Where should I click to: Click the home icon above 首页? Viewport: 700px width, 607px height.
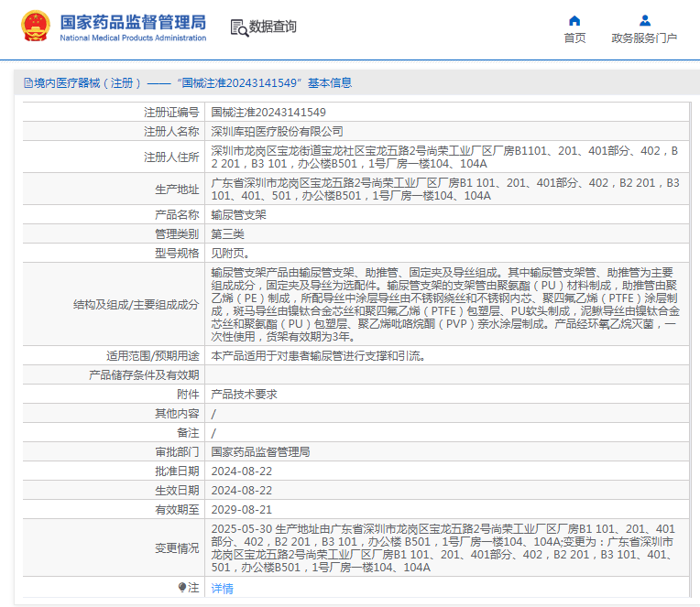[x=574, y=20]
